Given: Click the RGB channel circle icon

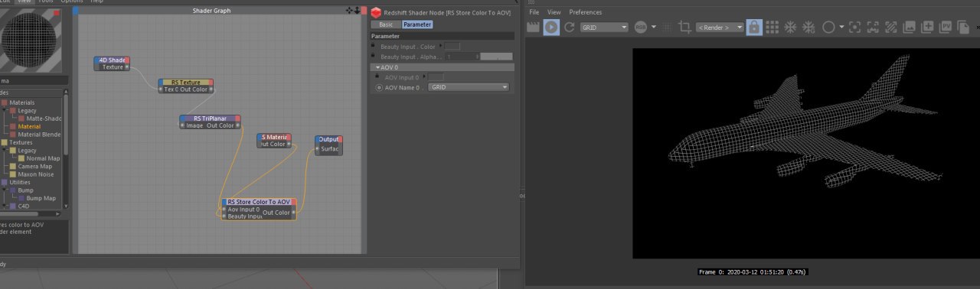Looking at the screenshot, I should [x=640, y=27].
